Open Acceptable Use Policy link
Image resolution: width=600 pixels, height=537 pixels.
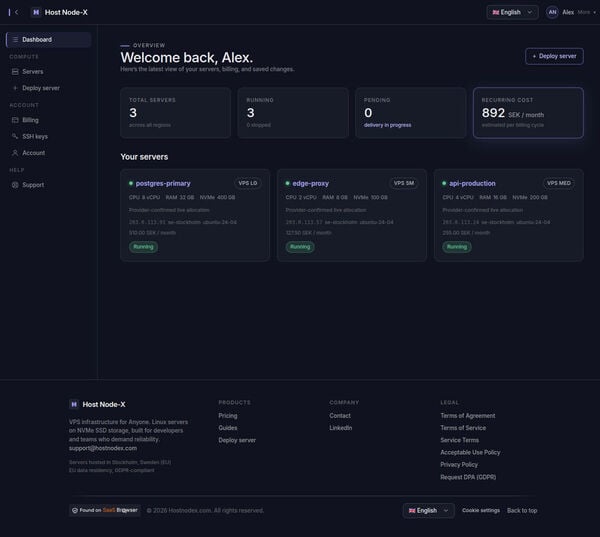(x=470, y=452)
